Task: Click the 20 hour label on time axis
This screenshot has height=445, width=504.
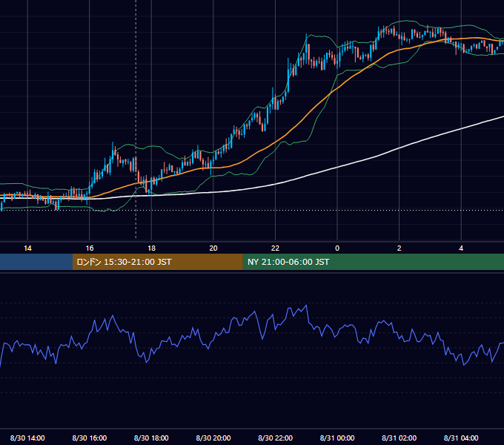Action: (x=213, y=248)
